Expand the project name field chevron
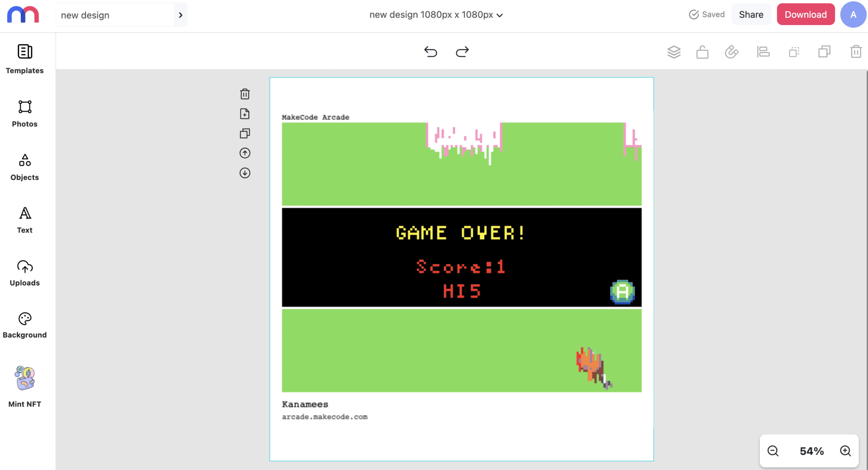Image resolution: width=868 pixels, height=470 pixels. 181,14
